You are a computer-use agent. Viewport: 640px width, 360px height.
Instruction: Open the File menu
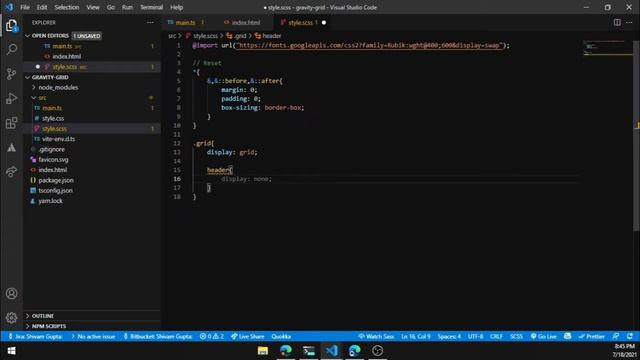pos(25,7)
